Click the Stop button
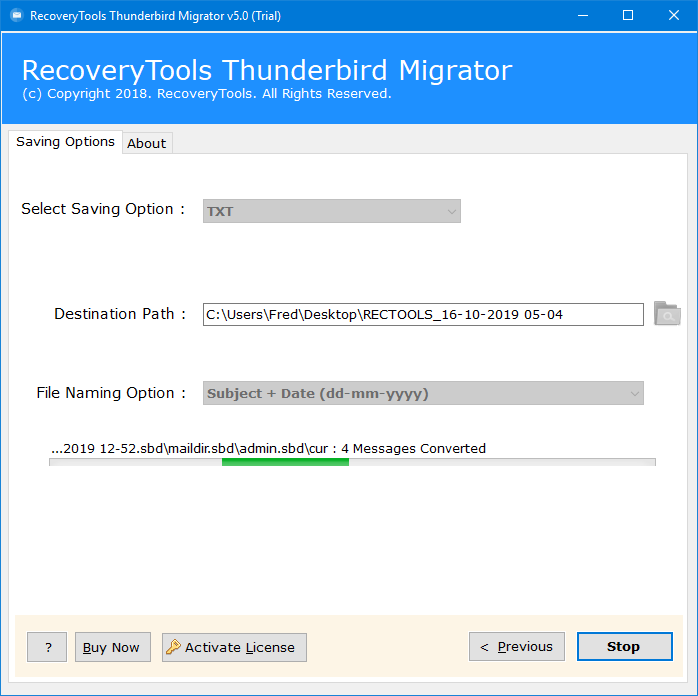This screenshot has width=698, height=696. coord(625,646)
